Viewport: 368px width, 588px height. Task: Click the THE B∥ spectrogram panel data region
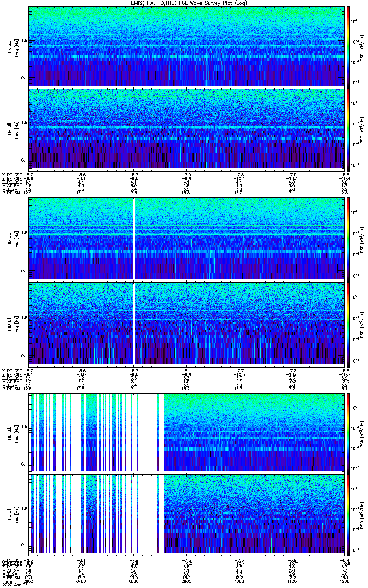[x=186, y=514]
